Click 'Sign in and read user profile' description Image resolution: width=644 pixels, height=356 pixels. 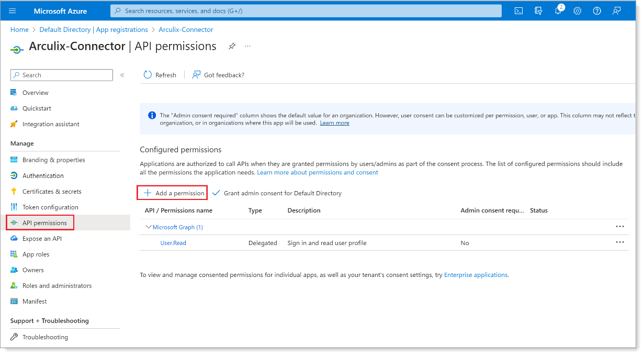(327, 243)
